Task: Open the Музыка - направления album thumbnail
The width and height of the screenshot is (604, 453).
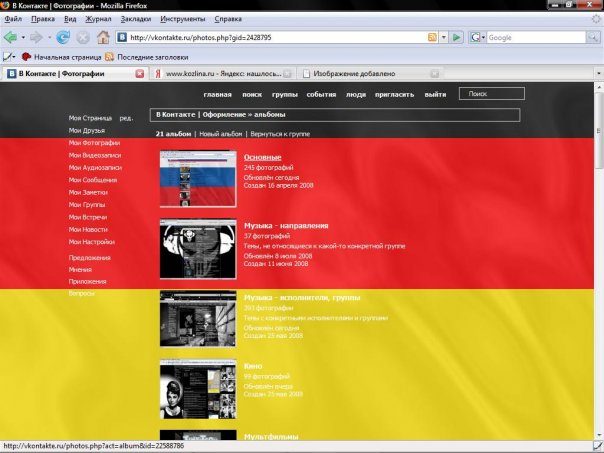Action: [198, 249]
